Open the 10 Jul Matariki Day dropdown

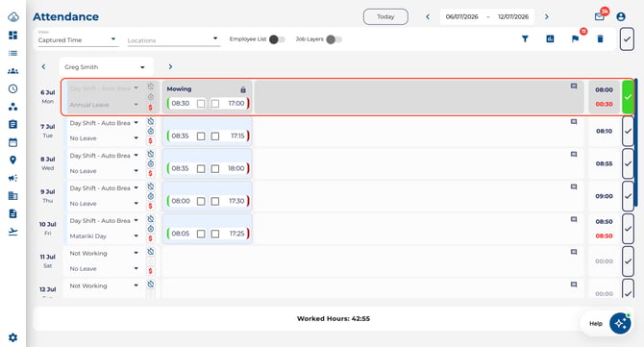click(105, 236)
